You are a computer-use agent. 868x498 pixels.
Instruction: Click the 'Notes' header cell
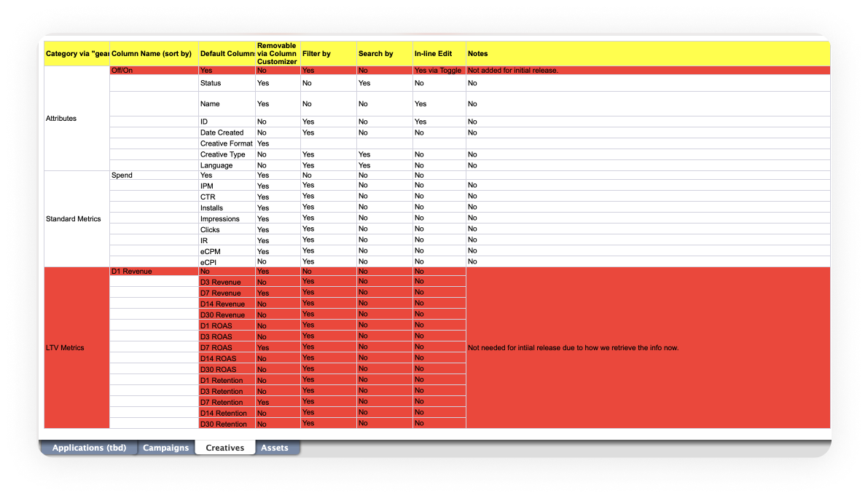[648, 54]
